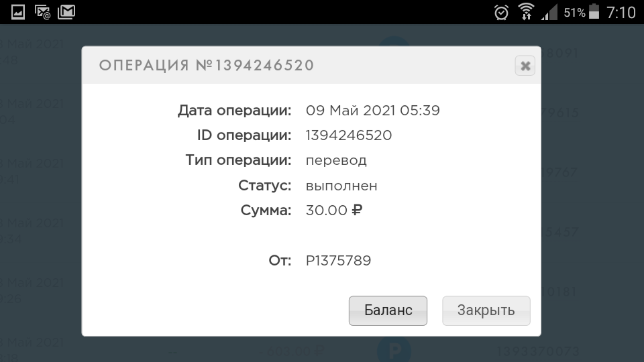Select the sender account P1375789
The image size is (644, 362).
pos(338,261)
